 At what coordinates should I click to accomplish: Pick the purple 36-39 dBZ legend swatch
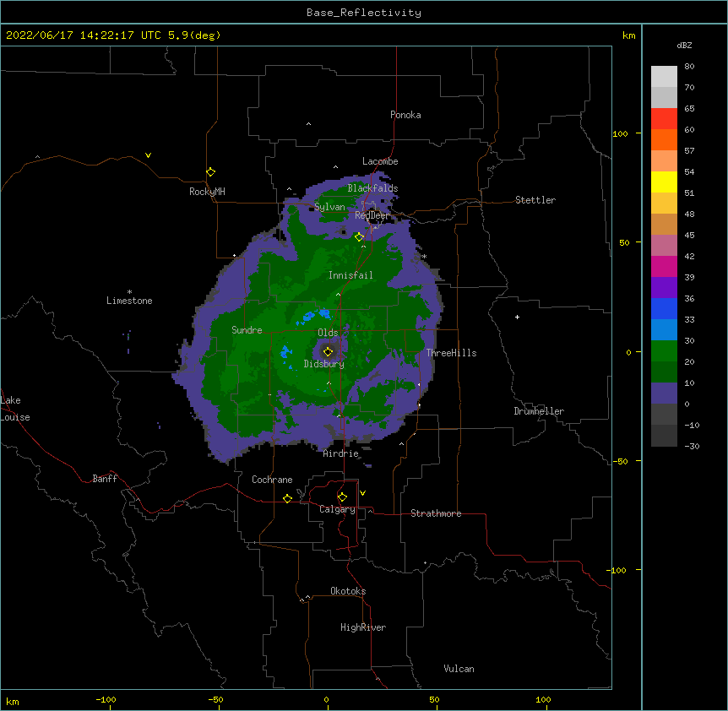(x=664, y=288)
